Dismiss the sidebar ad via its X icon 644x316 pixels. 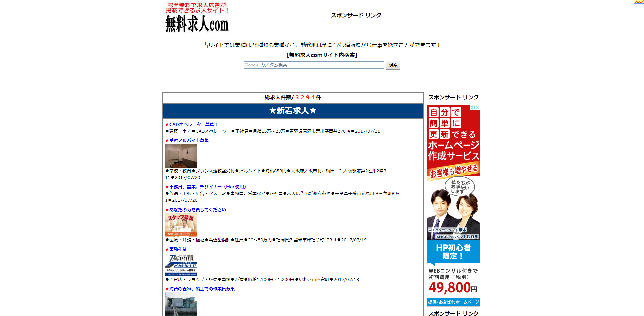[x=479, y=108]
